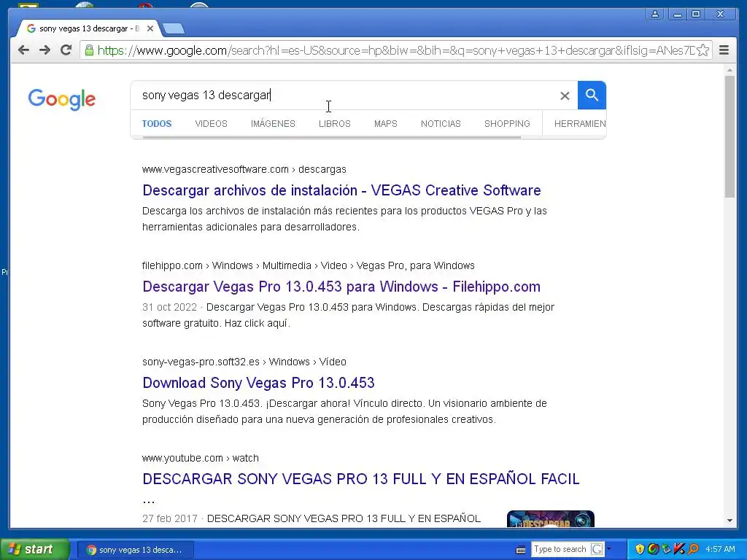Open Descargar Vegas Pro 13.0.453 Filehippo link
This screenshot has height=560, width=747.
pos(341,287)
